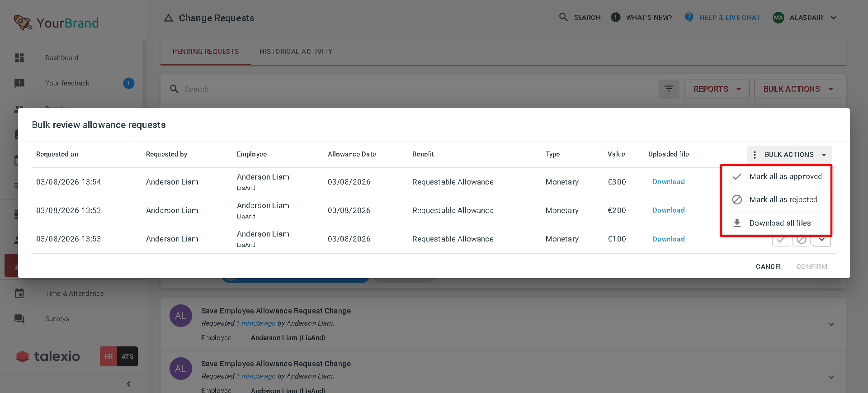This screenshot has height=393, width=868.
Task: Expand the first Save Employee Allowance Request
Action: point(831,324)
